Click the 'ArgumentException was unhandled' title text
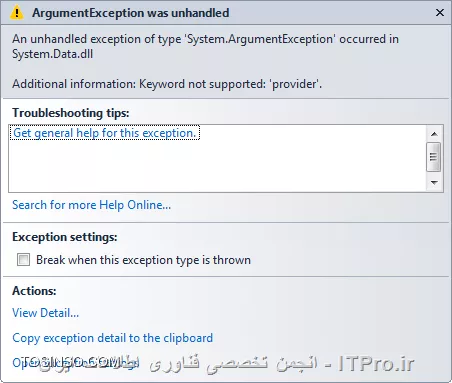Screen dimensions: 452x383 coord(131,13)
